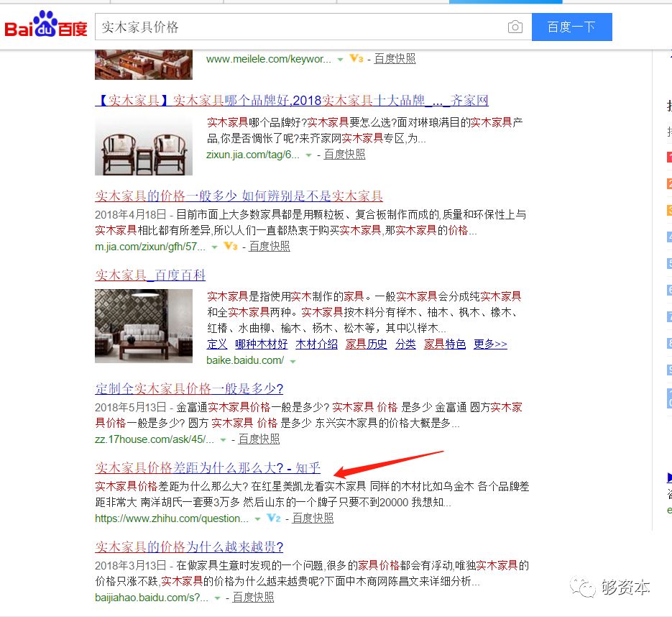
Task: Open 百度快照 link for zhihu.com result
Action: (313, 518)
